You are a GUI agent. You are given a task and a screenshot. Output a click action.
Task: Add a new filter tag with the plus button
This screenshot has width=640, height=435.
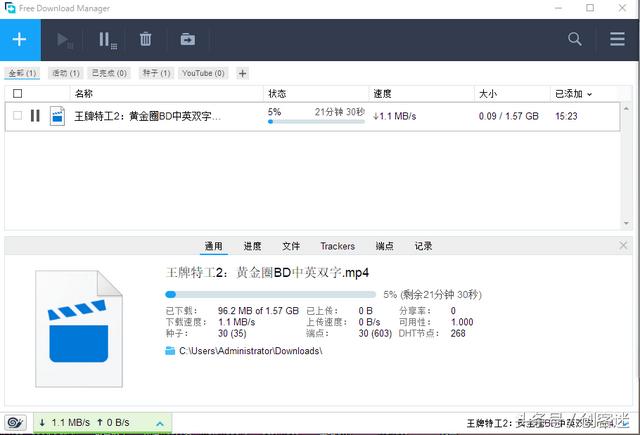pos(242,73)
